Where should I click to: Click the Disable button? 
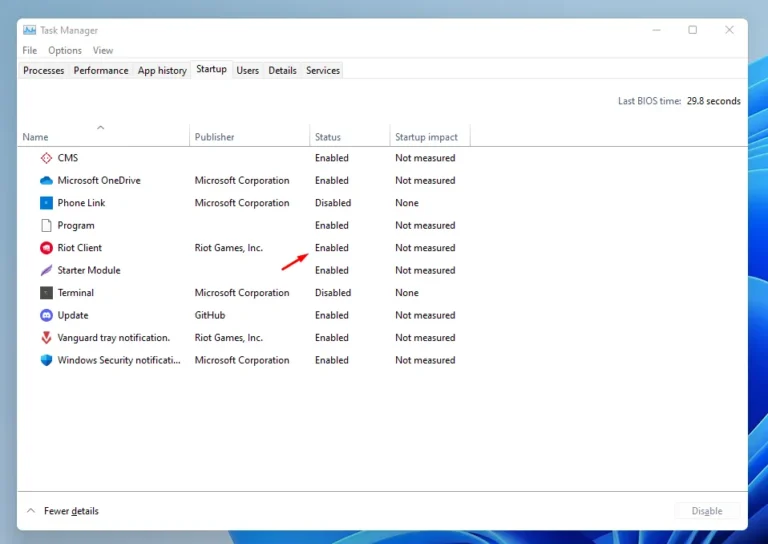coord(707,511)
